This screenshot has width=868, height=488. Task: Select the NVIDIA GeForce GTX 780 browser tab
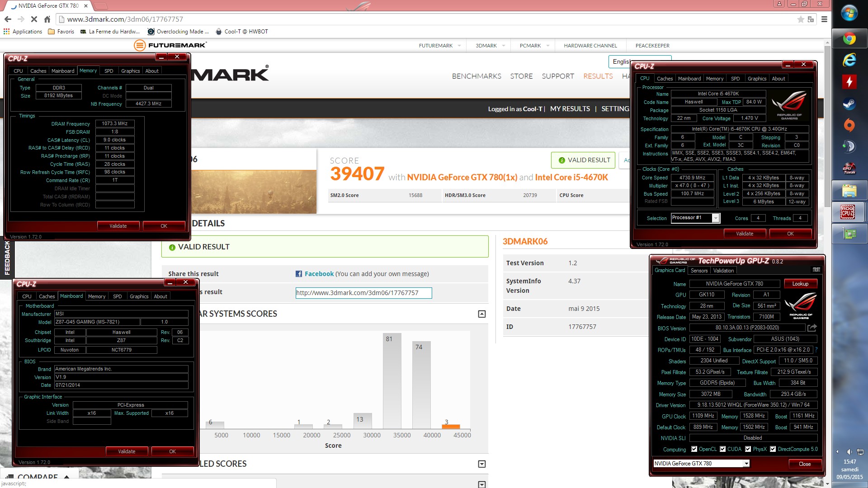(47, 6)
